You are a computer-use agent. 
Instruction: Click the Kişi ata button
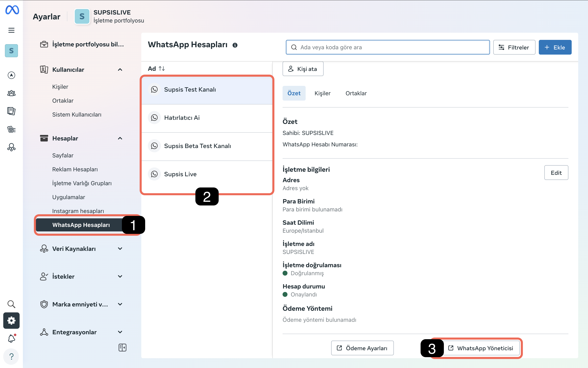coord(303,69)
